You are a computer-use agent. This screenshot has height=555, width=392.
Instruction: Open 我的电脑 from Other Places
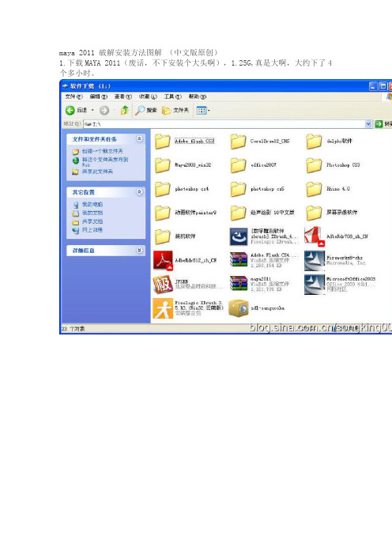[x=92, y=204]
